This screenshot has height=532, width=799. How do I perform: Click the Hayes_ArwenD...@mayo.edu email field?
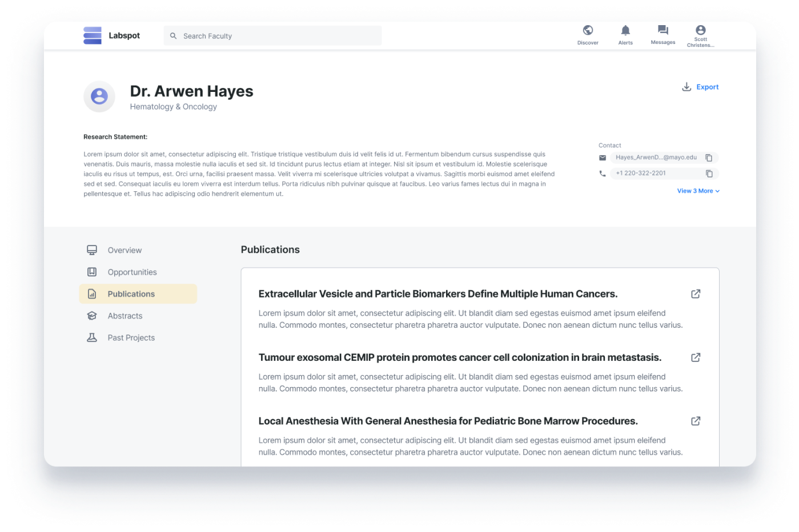pyautogui.click(x=664, y=158)
